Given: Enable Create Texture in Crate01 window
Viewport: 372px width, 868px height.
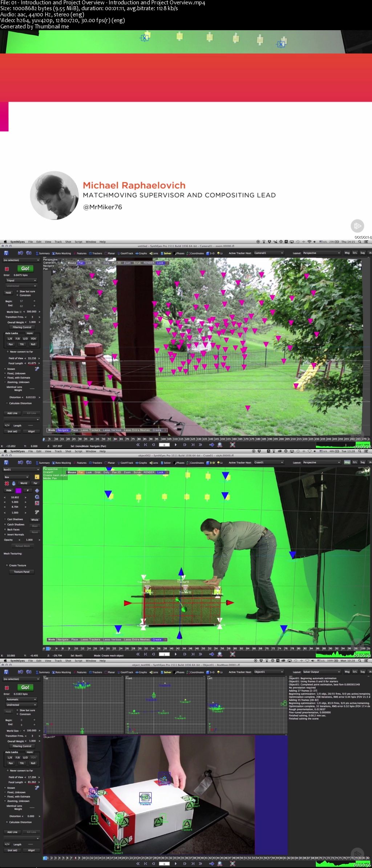Looking at the screenshot, I should coord(16,565).
